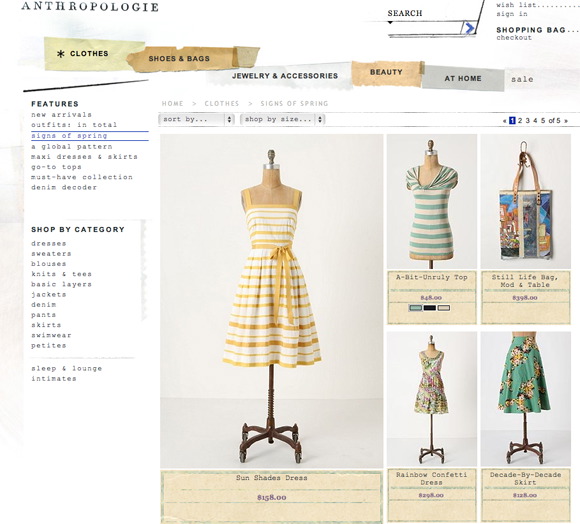Open 'go-to tops' feature
This screenshot has height=524, width=580.
[56, 167]
